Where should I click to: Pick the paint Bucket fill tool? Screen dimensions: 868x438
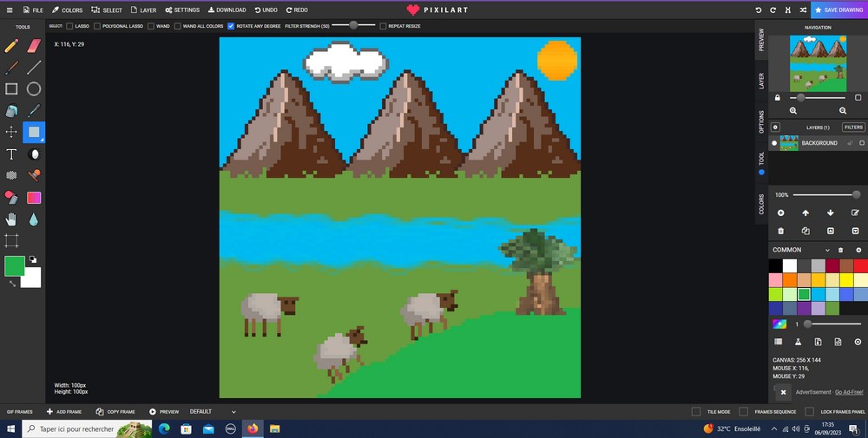click(11, 111)
